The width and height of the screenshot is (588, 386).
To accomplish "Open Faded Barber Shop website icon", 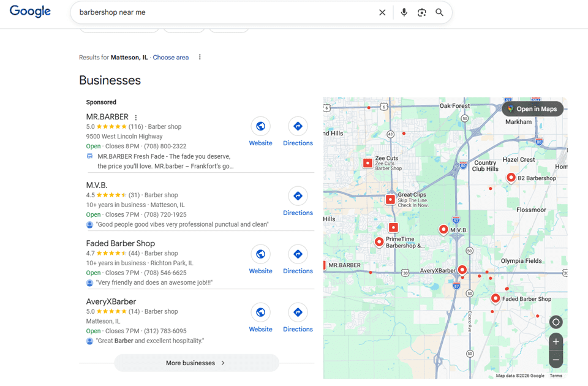I will [260, 254].
